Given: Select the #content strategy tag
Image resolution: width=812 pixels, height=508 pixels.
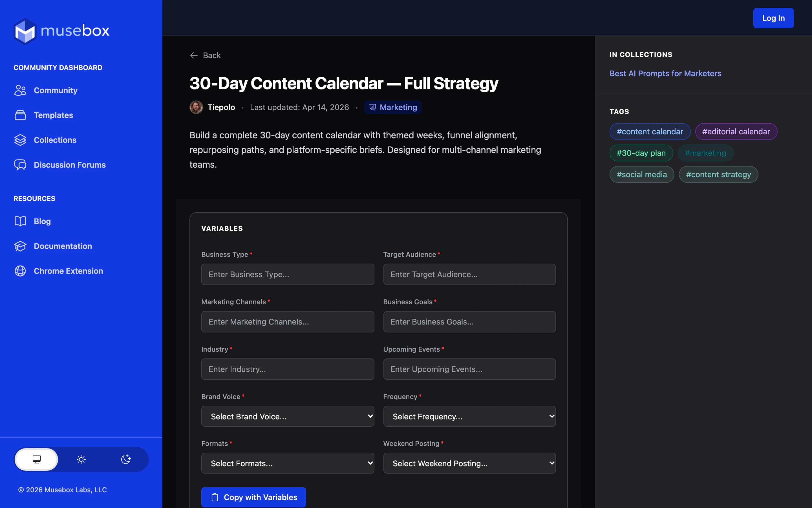Looking at the screenshot, I should [x=718, y=175].
